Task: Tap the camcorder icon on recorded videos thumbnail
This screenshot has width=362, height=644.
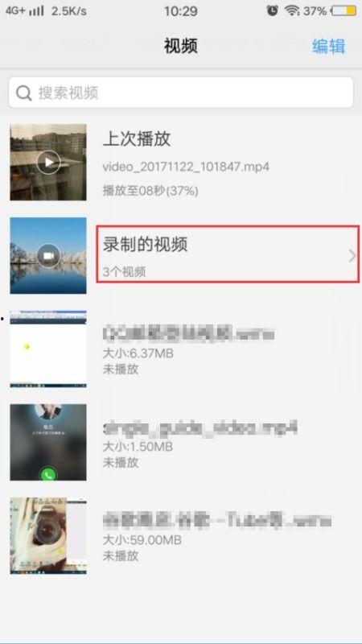Action: pyautogui.click(x=48, y=256)
